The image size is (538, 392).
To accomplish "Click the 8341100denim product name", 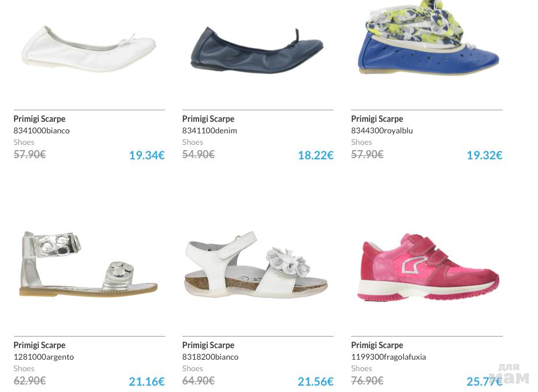I will 210,130.
